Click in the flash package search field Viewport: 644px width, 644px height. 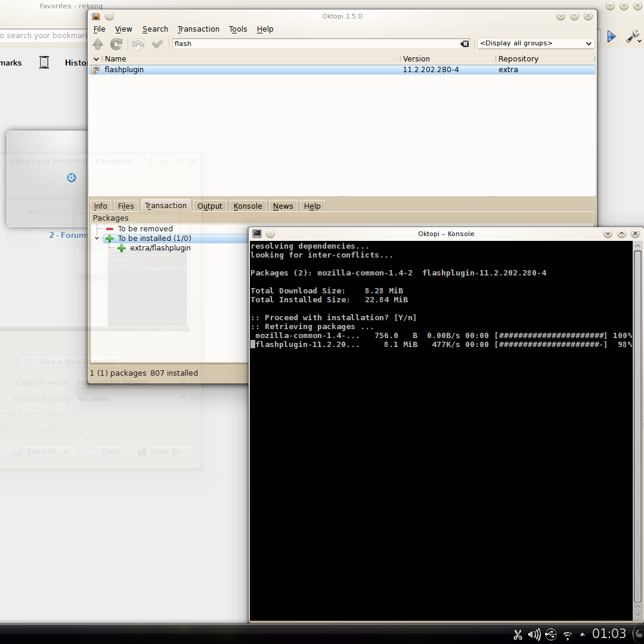point(316,44)
